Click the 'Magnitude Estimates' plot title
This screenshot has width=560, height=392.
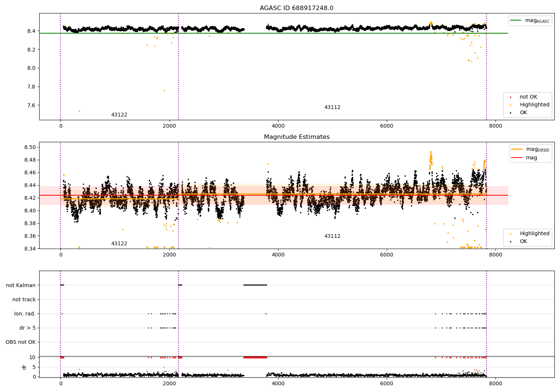pyautogui.click(x=296, y=137)
